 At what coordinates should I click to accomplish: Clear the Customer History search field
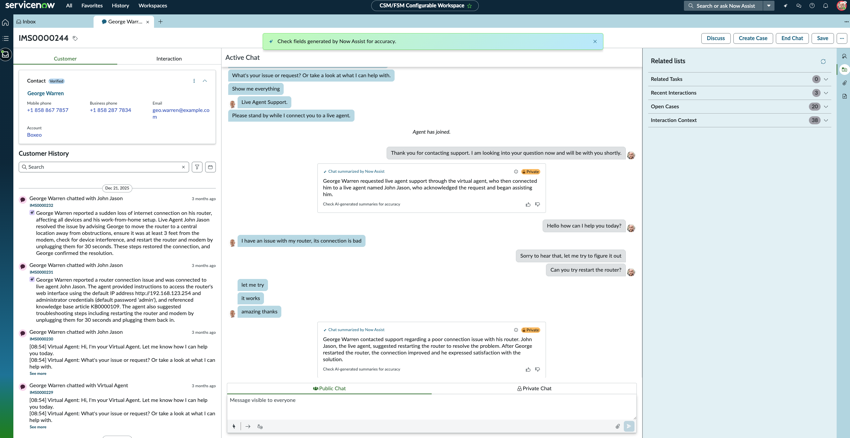click(183, 167)
